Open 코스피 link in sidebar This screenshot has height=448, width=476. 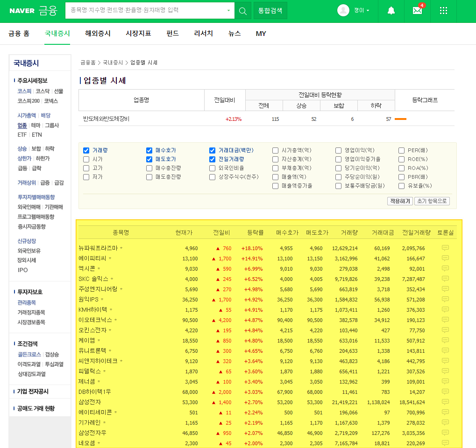(x=24, y=91)
